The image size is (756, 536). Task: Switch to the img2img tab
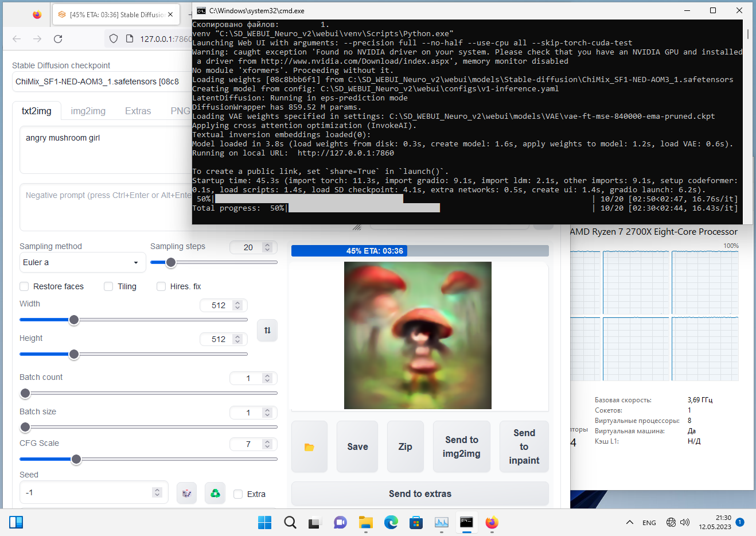[x=88, y=111]
